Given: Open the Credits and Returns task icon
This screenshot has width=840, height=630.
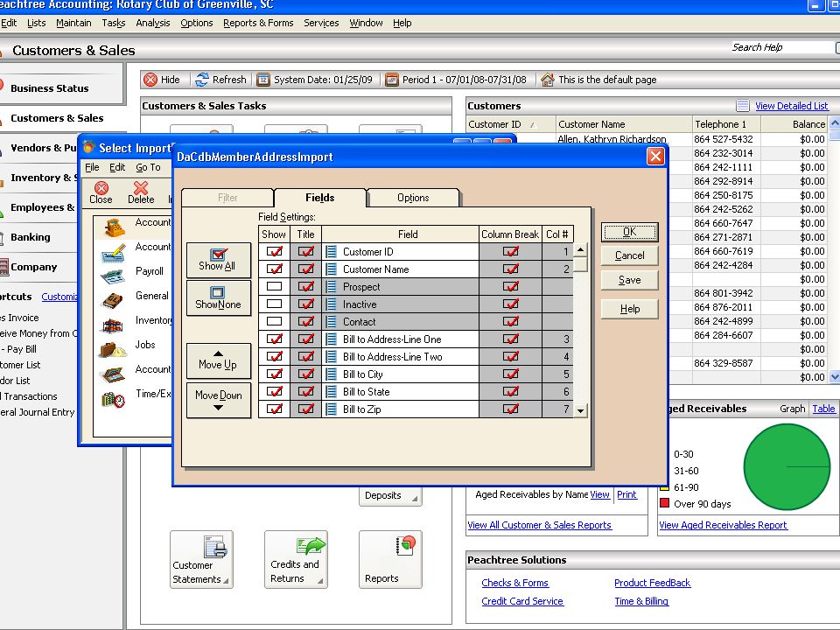Looking at the screenshot, I should [296, 560].
